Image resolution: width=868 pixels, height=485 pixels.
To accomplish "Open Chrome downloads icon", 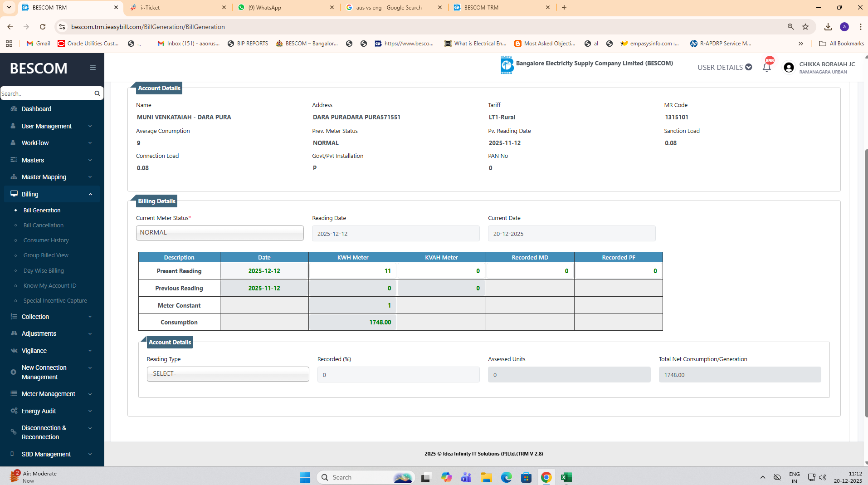I will [828, 27].
